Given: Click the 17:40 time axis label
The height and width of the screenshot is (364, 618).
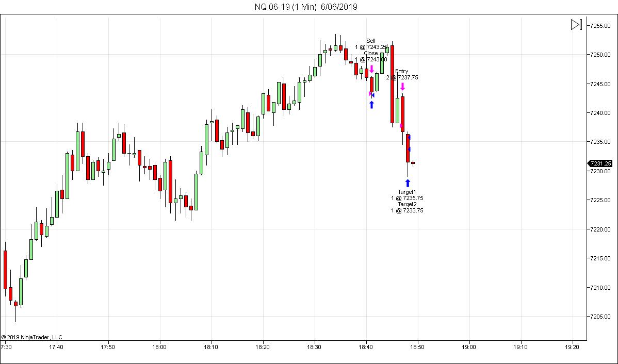Looking at the screenshot, I should pyautogui.click(x=56, y=347).
